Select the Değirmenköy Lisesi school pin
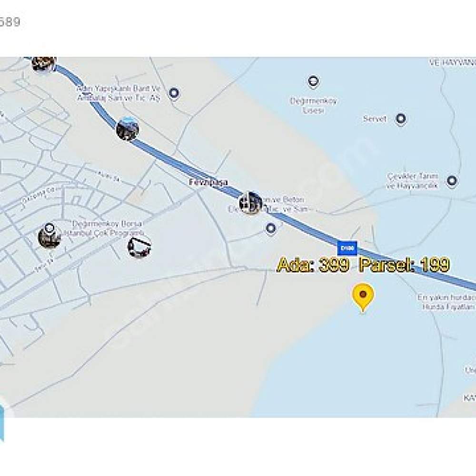This screenshot has height=476, width=476. pyautogui.click(x=313, y=82)
